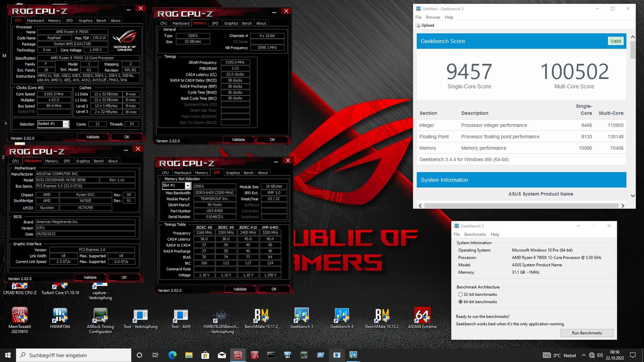Select 64-bit benchmarks radio button

461,302
